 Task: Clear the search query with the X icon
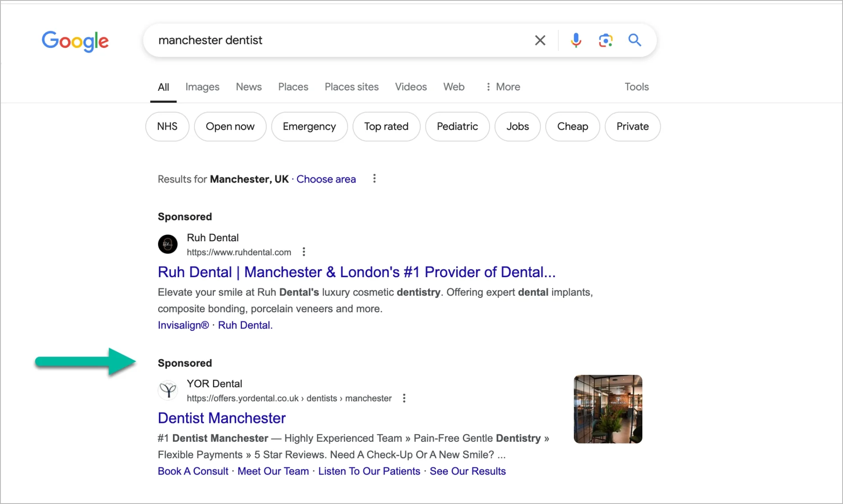click(540, 40)
